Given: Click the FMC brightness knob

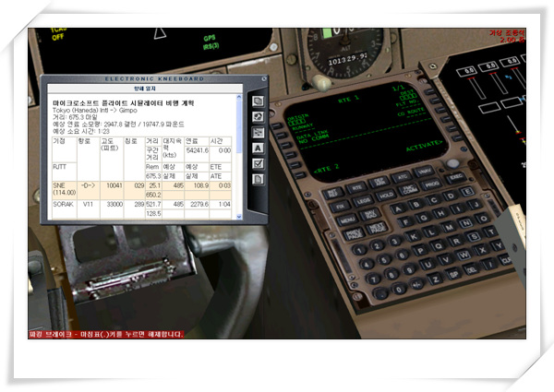Looking at the screenshot, I should pyautogui.click(x=453, y=163).
